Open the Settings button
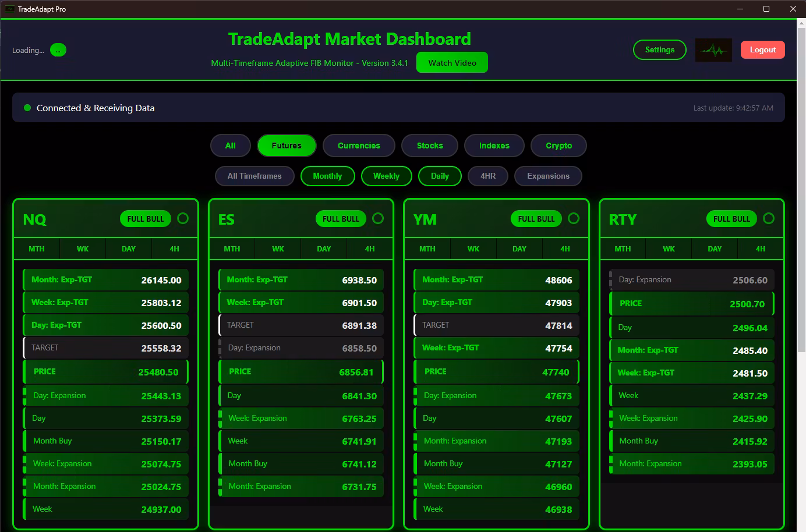This screenshot has width=806, height=532. pyautogui.click(x=659, y=50)
